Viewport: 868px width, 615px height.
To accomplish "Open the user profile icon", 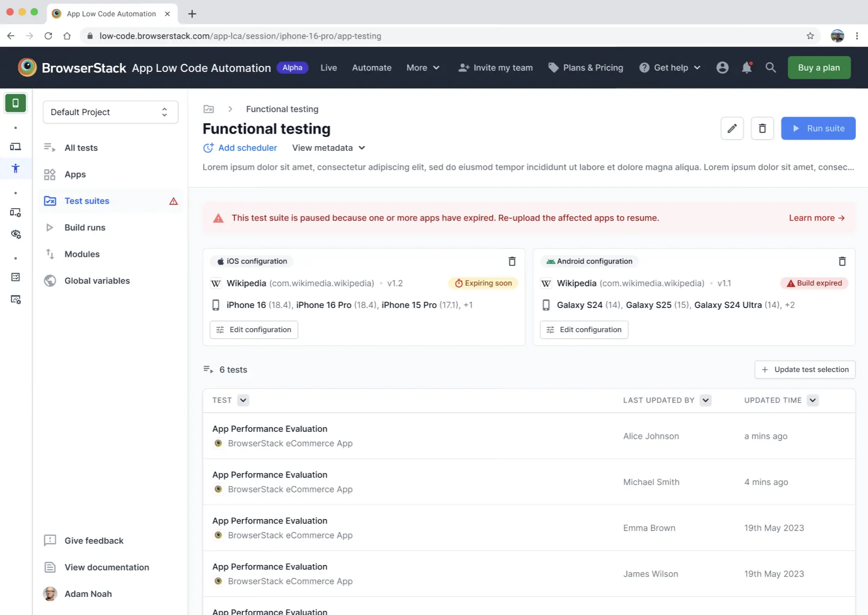I will click(x=722, y=67).
